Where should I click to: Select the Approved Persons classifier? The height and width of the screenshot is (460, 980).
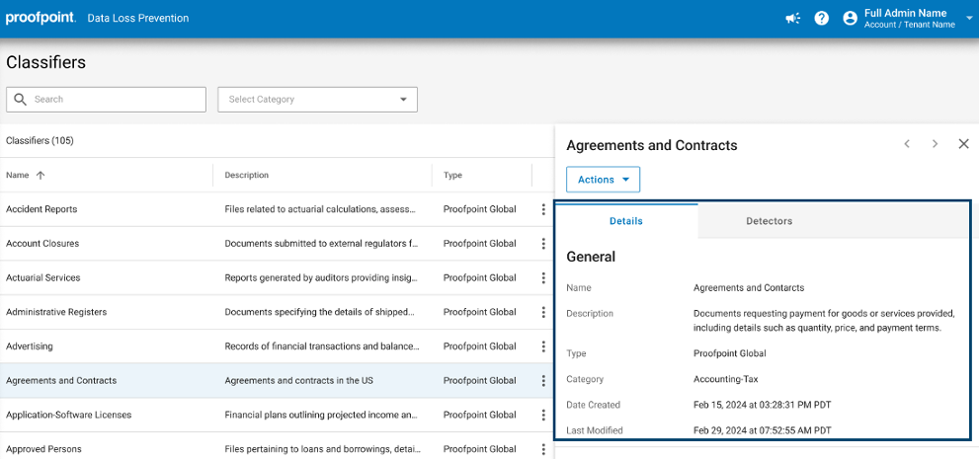[43, 449]
